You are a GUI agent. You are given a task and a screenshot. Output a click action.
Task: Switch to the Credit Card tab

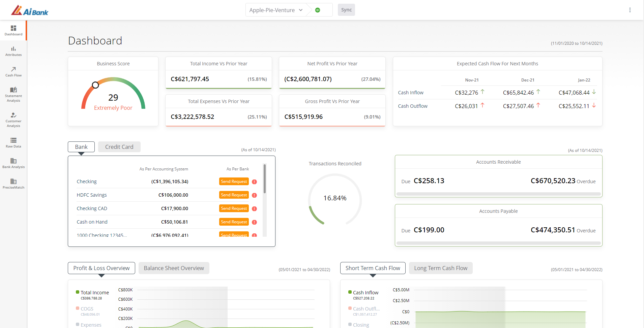tap(119, 147)
